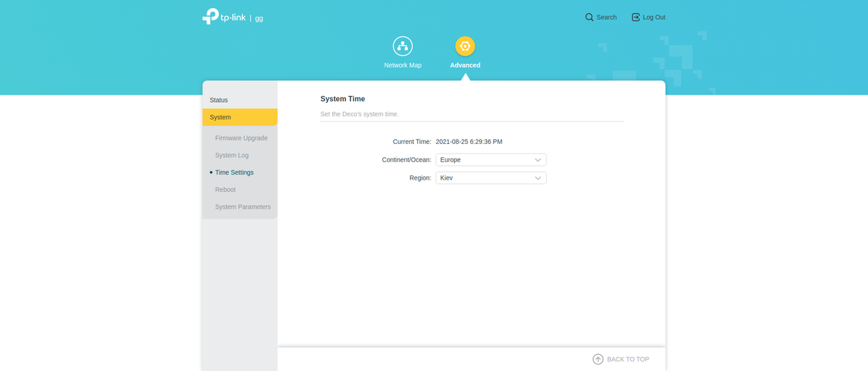The height and width of the screenshot is (371, 868).
Task: Open the Reboot page
Action: (225, 190)
